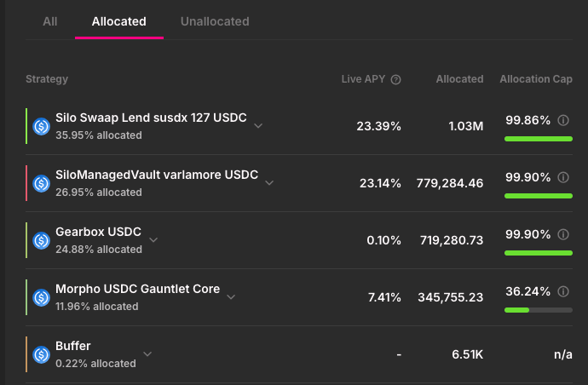This screenshot has width=588, height=385.
Task: Select the Allocated tab
Action: pyautogui.click(x=119, y=21)
